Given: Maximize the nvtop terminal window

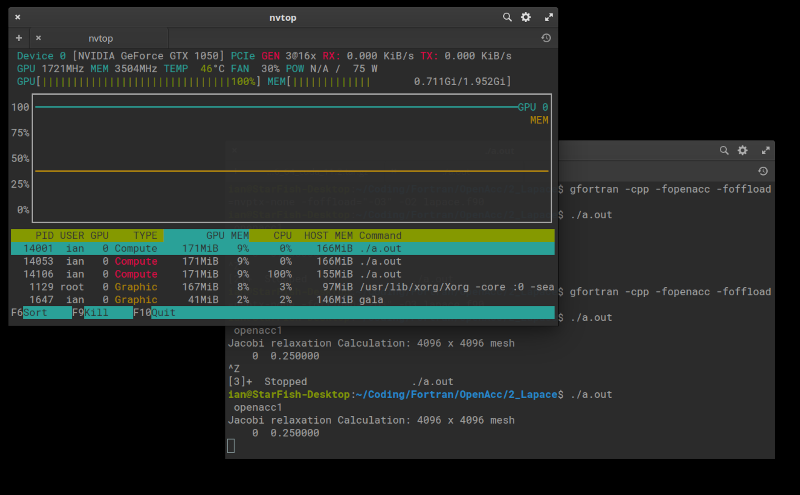Looking at the screenshot, I should 548,17.
